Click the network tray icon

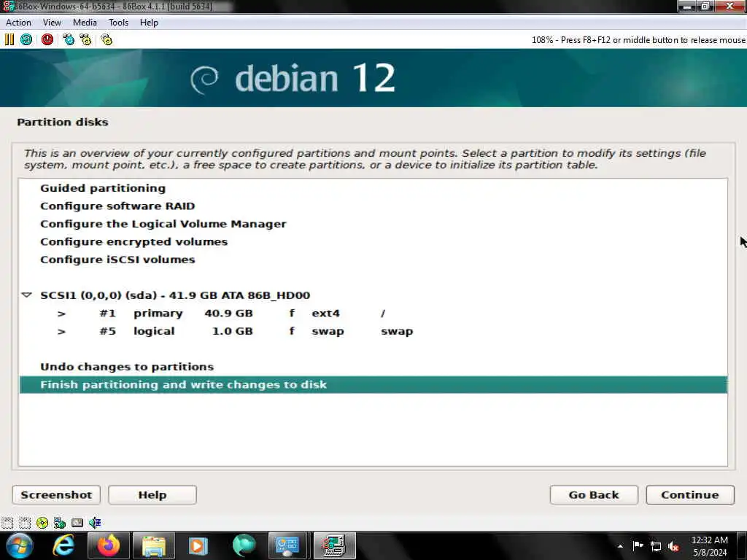coord(656,547)
